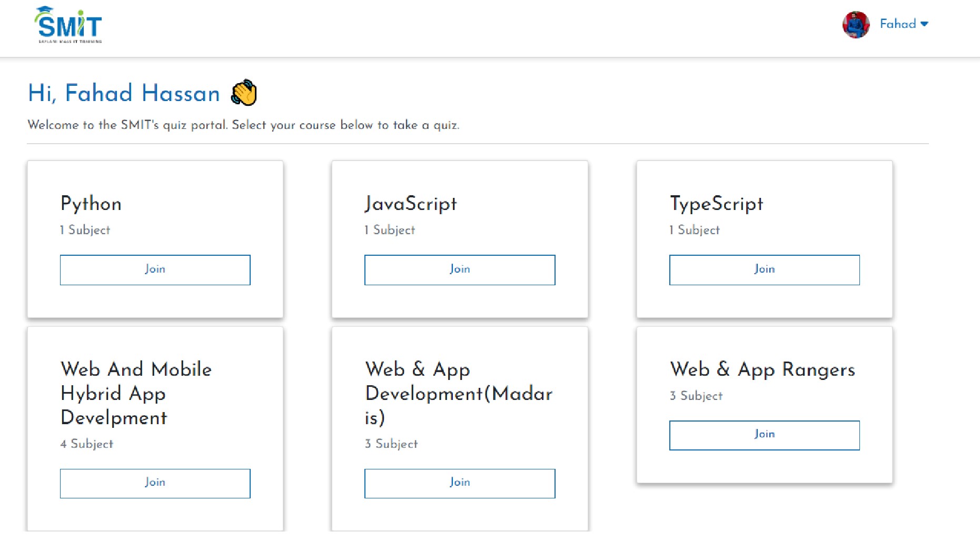Image resolution: width=980 pixels, height=541 pixels.
Task: Select the TypeScript course title
Action: click(716, 204)
